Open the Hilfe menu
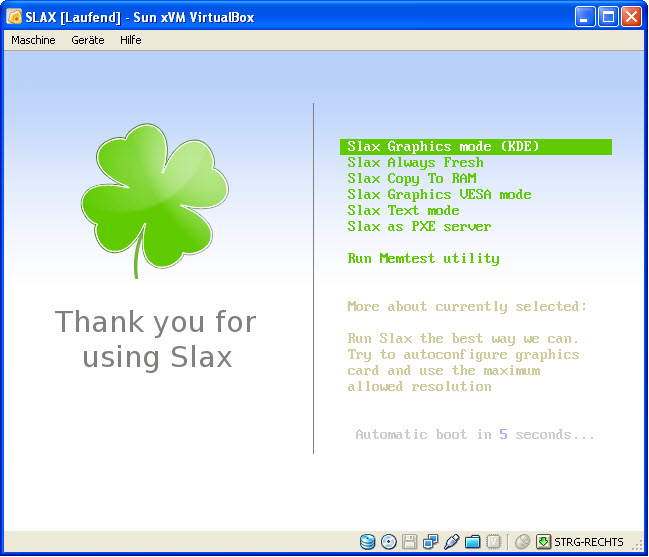The height and width of the screenshot is (557, 649). pyautogui.click(x=131, y=40)
